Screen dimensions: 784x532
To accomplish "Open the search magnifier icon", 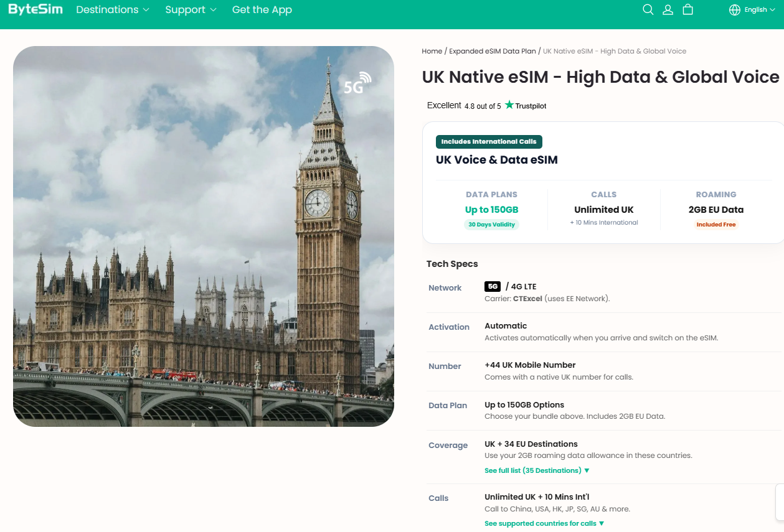I will tap(648, 9).
